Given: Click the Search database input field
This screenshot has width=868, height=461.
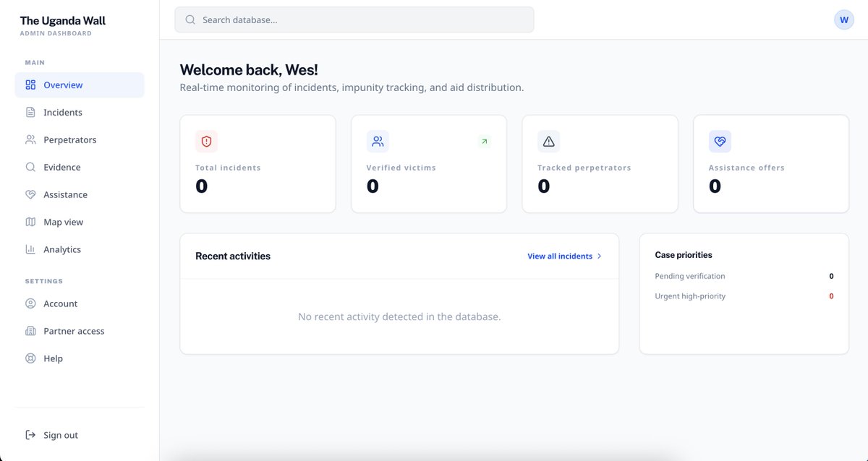Looking at the screenshot, I should coord(354,20).
